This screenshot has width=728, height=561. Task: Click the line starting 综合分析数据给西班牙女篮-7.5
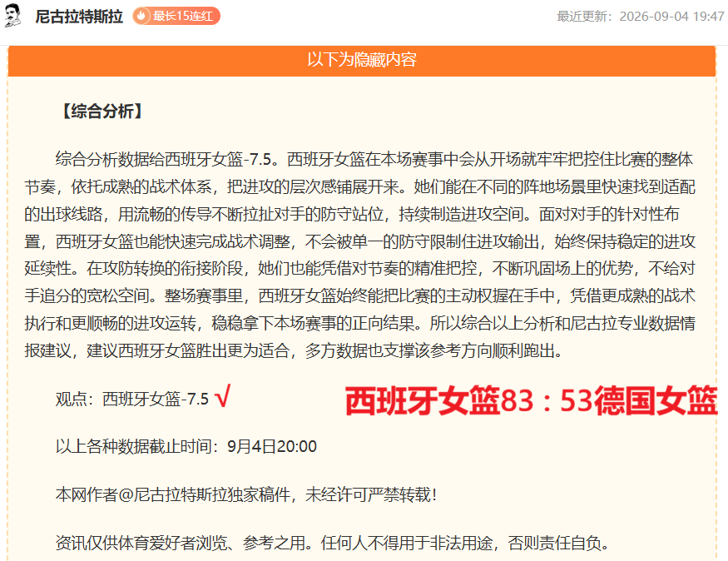pos(374,159)
